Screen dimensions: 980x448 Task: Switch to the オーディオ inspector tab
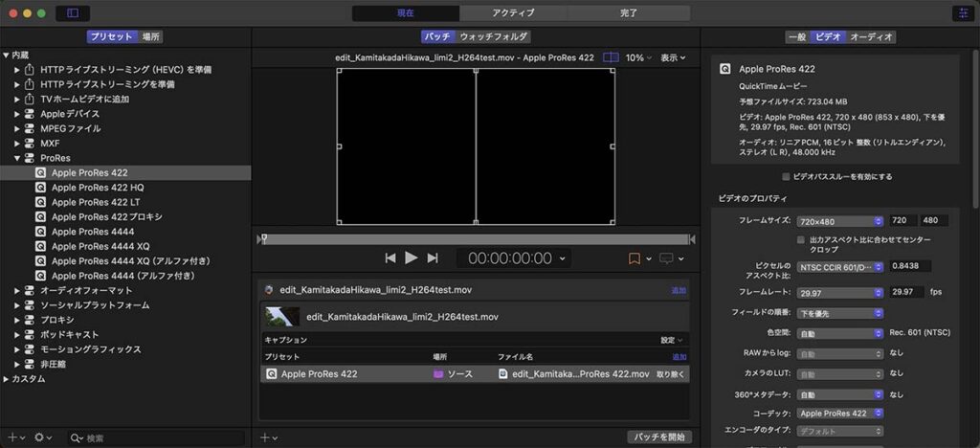tap(871, 36)
